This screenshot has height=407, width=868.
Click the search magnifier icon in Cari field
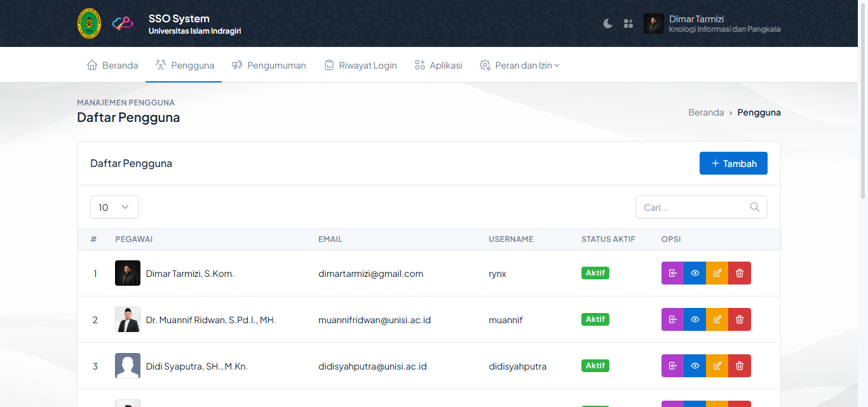pyautogui.click(x=755, y=207)
